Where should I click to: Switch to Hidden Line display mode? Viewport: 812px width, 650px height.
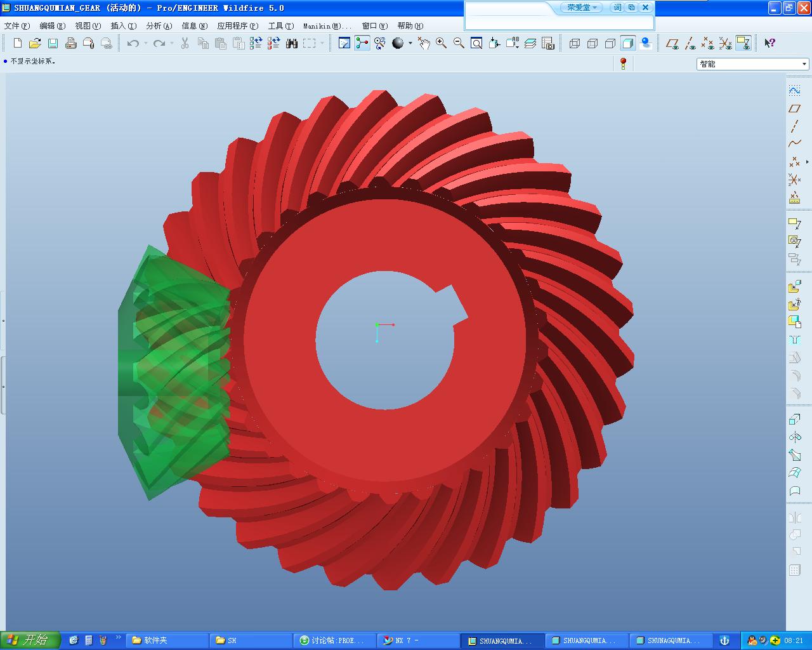coord(593,43)
